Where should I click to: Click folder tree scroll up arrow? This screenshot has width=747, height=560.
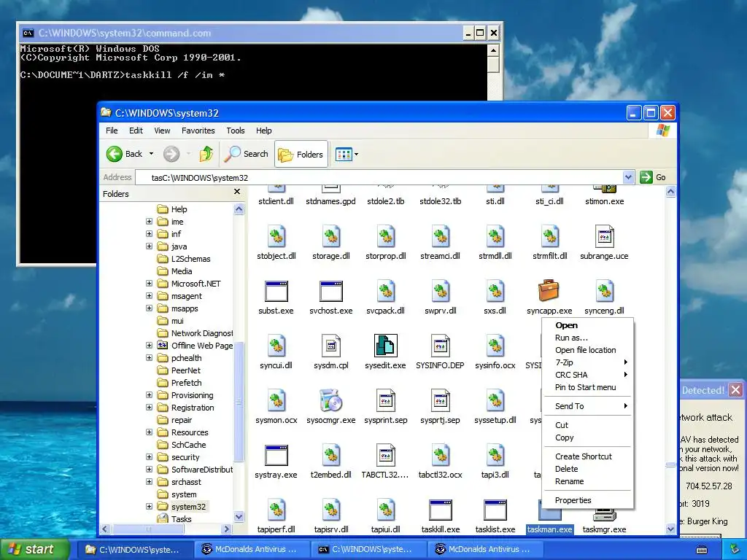[239, 209]
